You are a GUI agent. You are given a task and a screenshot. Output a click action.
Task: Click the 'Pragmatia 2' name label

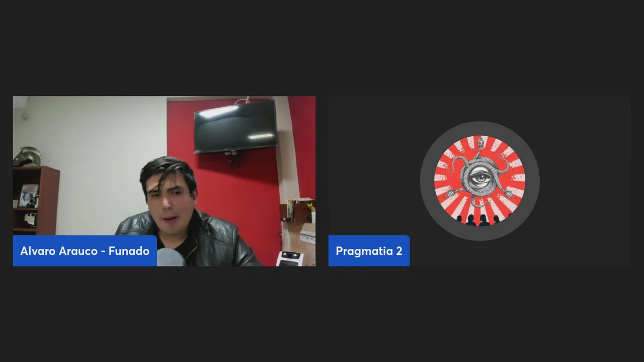tap(369, 251)
